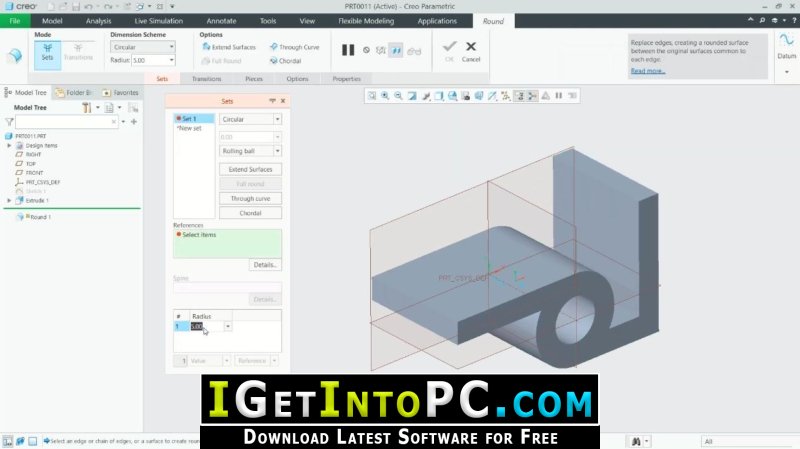Open datum display filters icon
The image size is (800, 449).
click(492, 96)
